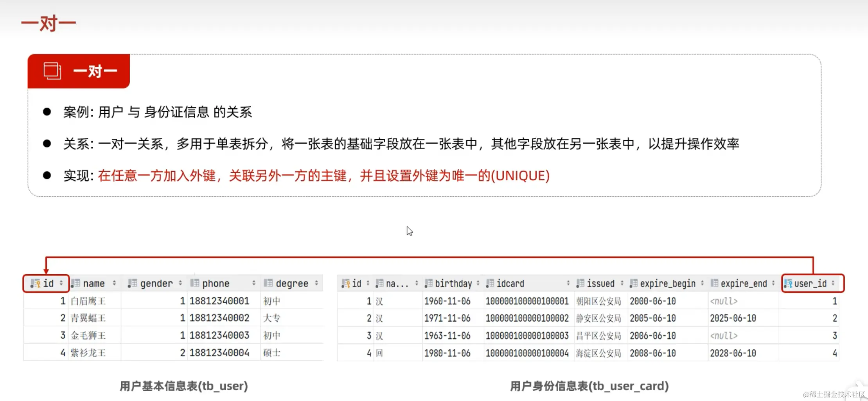Viewport: 868px width, 401px height.
Task: Select issued cell 静安区公安局
Action: point(598,318)
